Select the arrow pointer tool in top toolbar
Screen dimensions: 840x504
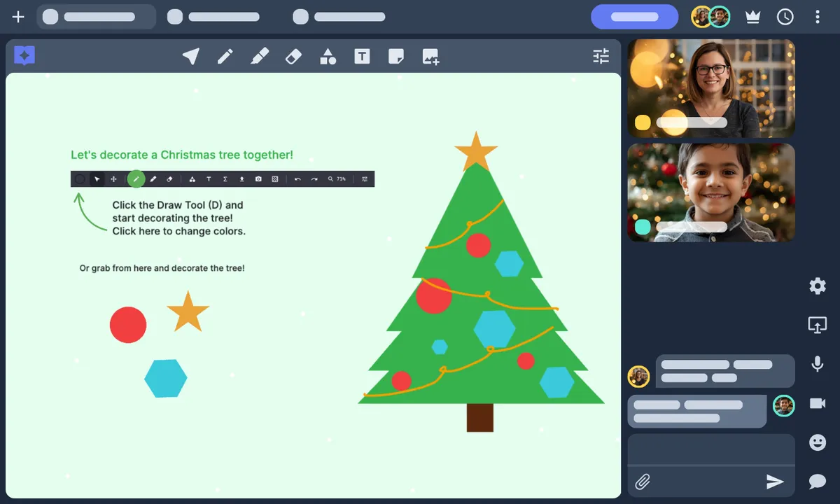pos(190,56)
